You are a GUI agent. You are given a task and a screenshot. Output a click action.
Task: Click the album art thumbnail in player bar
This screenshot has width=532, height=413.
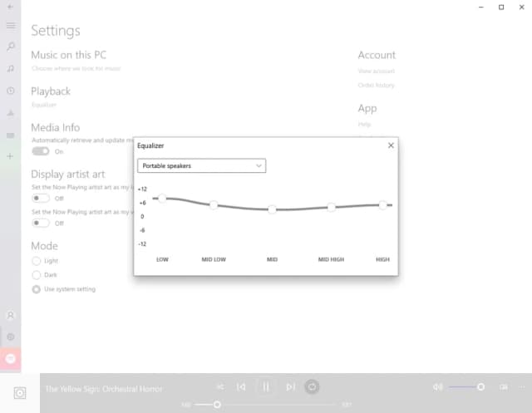[x=20, y=393]
